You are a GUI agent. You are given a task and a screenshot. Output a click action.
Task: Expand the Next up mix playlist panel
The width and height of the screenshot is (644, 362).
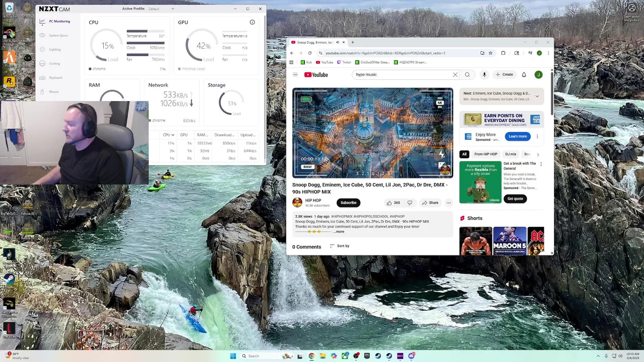537,96
